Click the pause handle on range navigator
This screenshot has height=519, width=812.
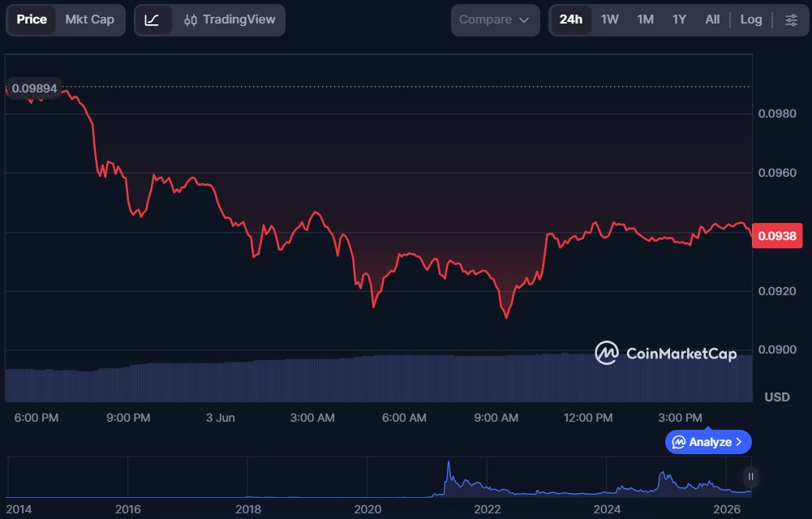pos(750,477)
